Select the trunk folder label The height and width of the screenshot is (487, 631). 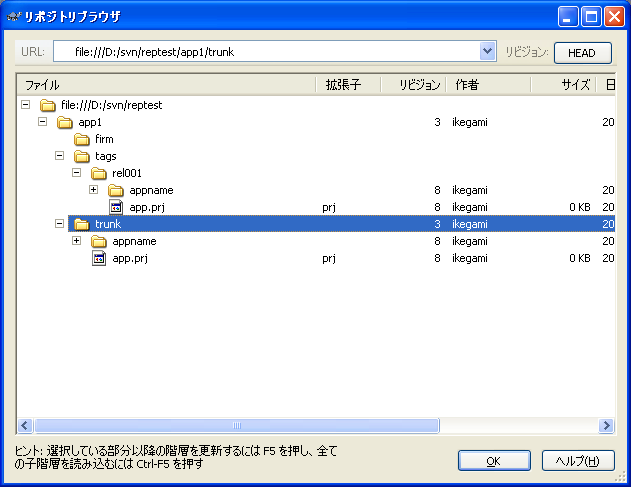[x=108, y=224]
